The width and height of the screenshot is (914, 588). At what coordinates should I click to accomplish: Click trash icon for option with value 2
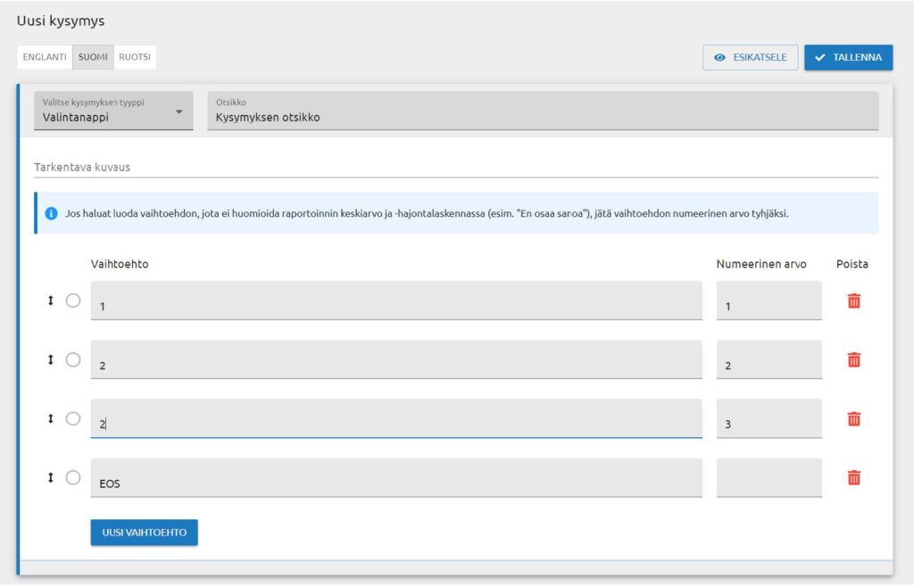853,360
